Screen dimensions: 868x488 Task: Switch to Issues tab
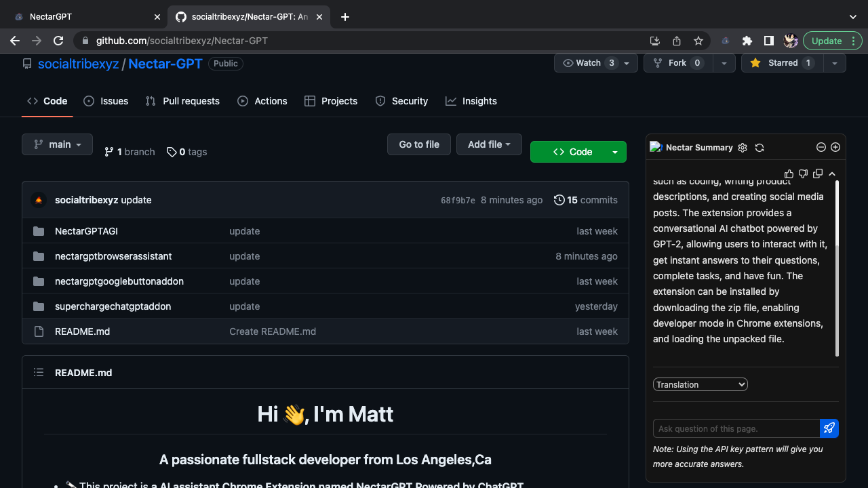tap(106, 101)
